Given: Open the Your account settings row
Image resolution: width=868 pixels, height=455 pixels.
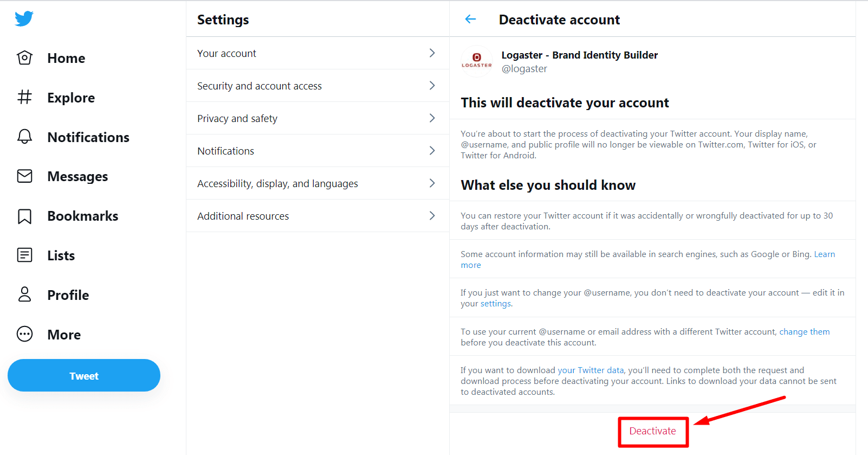Looking at the screenshot, I should 318,53.
